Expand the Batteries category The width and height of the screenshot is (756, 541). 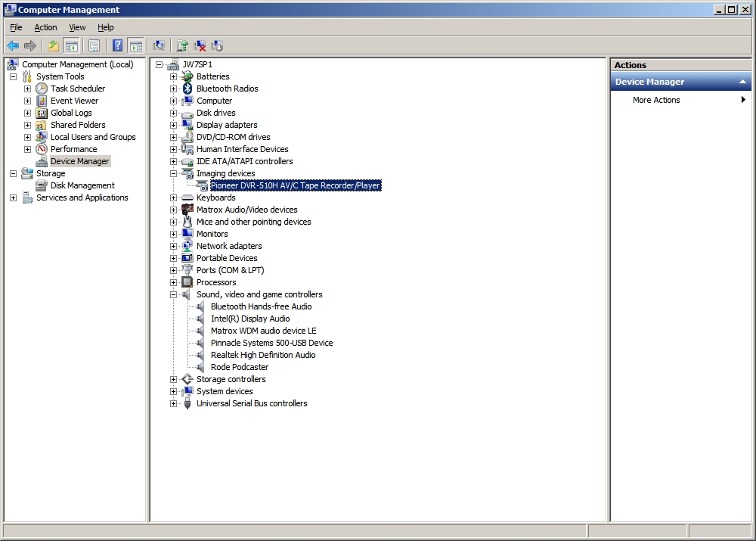click(x=174, y=76)
